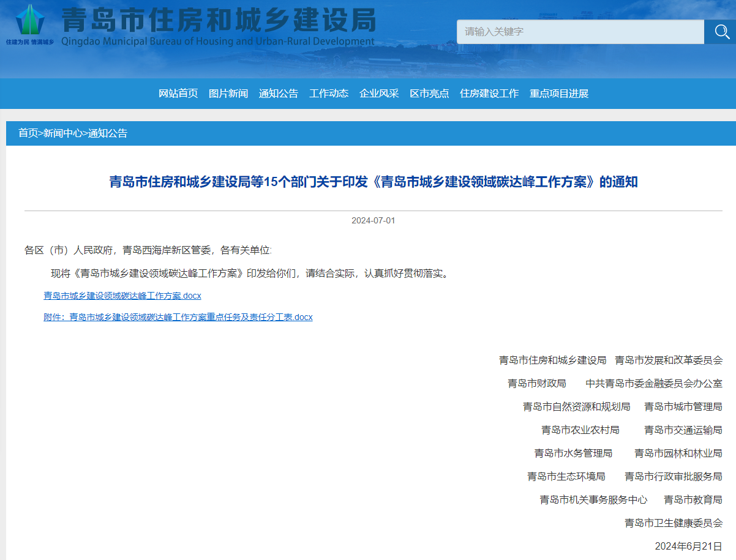Click the publication date 2024-07-01
This screenshot has height=560, width=736.
374,220
